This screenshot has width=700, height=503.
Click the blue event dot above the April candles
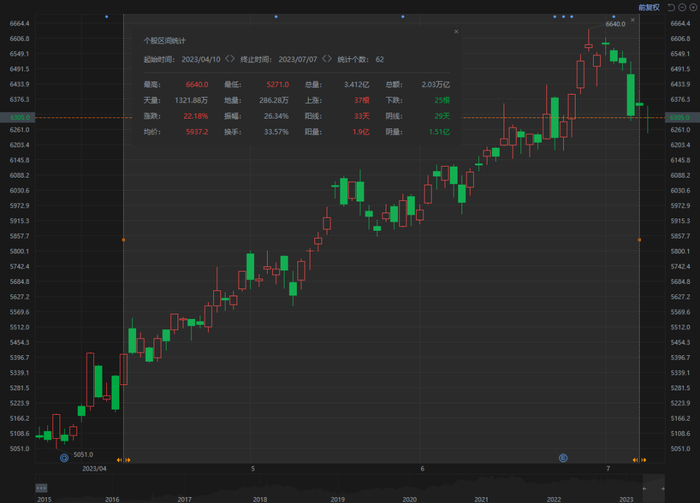tap(107, 17)
